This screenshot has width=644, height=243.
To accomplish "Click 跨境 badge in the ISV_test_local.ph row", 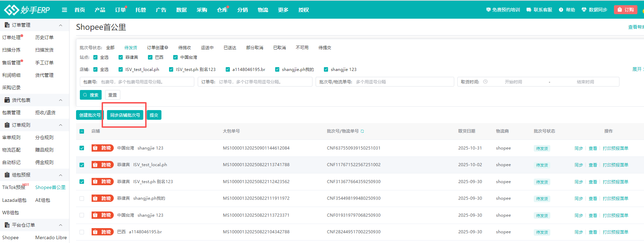I will pos(103,165).
